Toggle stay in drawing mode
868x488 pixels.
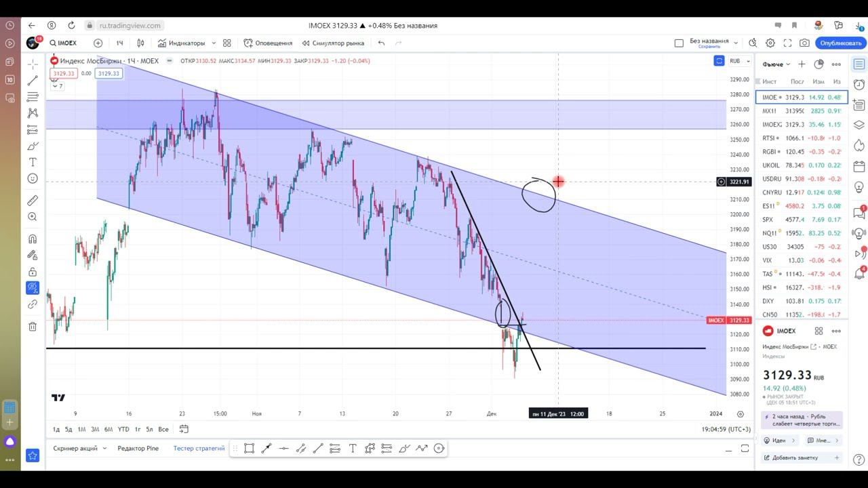(x=33, y=255)
